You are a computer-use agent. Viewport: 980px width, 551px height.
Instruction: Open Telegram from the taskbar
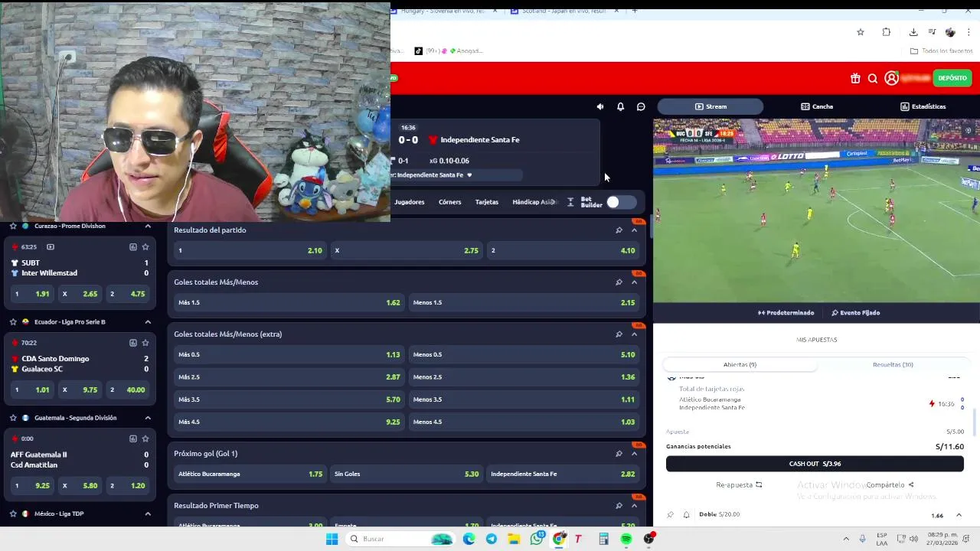click(x=492, y=539)
